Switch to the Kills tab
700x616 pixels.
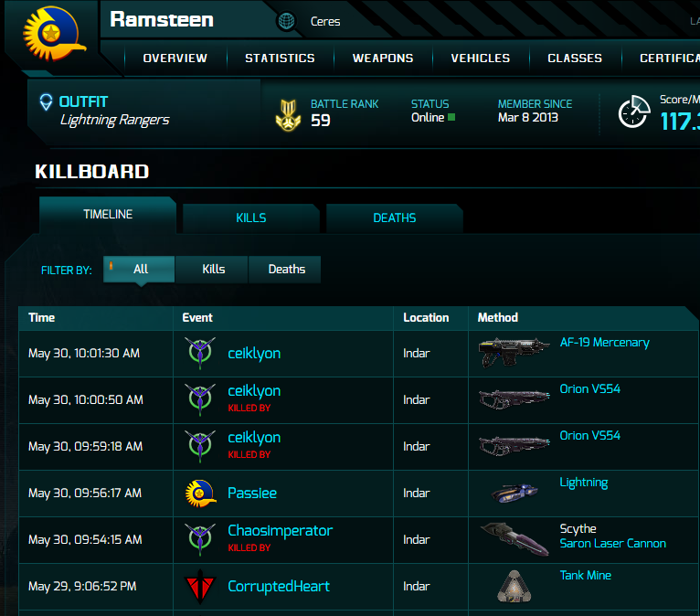point(250,218)
